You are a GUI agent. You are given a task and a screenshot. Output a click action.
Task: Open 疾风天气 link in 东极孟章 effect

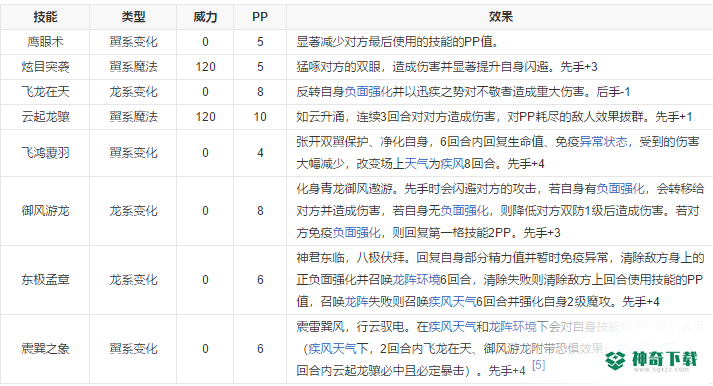[452, 301]
